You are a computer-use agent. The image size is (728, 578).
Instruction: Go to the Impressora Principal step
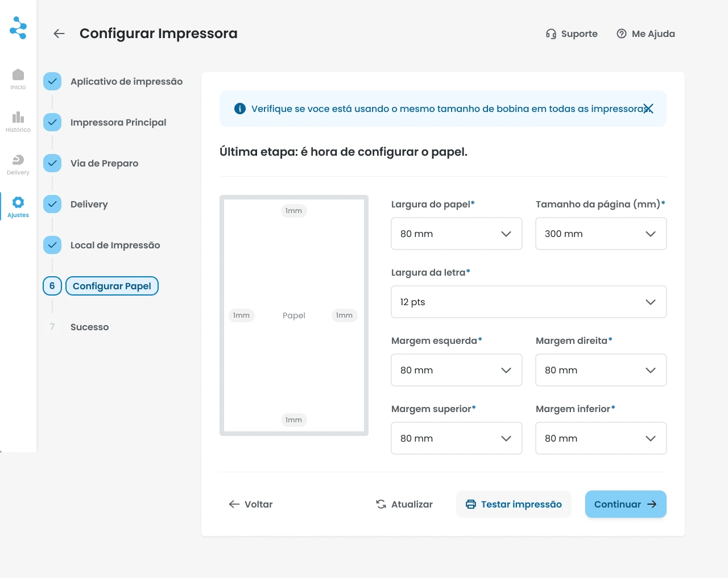[118, 122]
